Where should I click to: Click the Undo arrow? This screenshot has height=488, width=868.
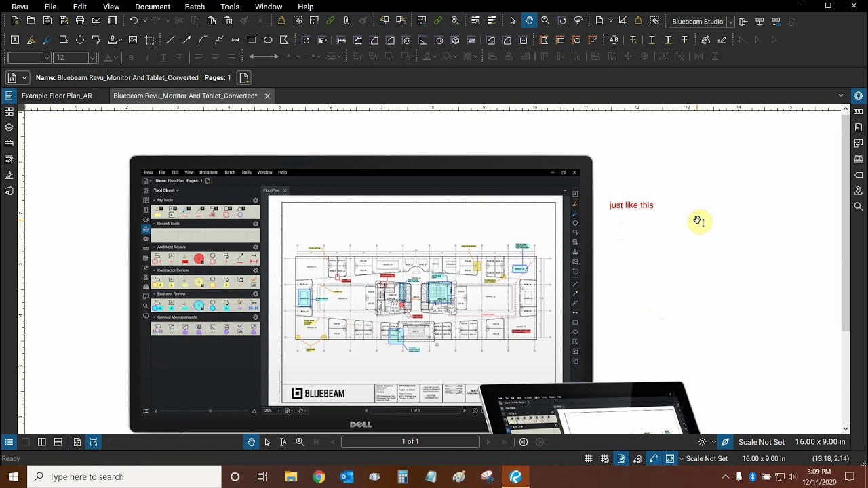coord(134,21)
